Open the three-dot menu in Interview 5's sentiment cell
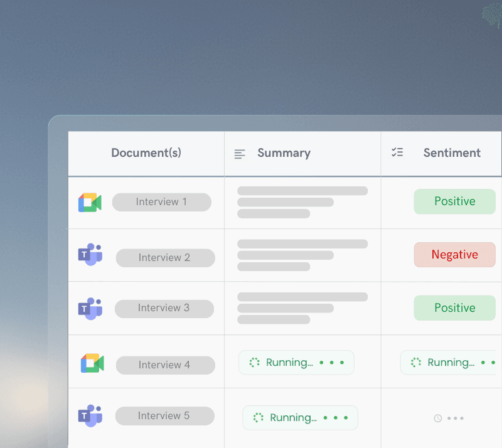This screenshot has height=448, width=502. click(x=456, y=418)
